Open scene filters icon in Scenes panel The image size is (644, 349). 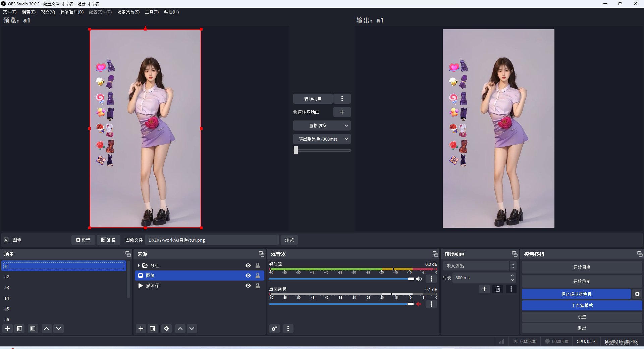(33, 329)
